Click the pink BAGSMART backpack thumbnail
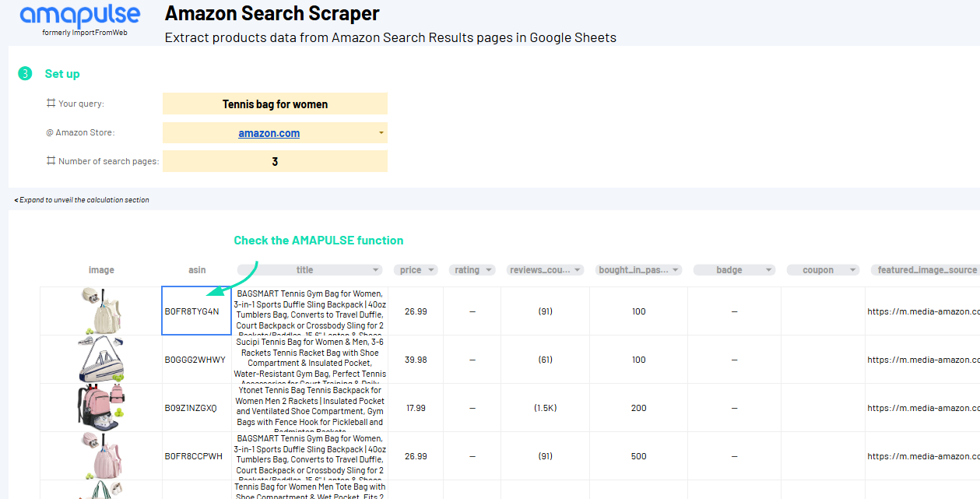Viewport: 980px width, 499px height. pos(100,456)
